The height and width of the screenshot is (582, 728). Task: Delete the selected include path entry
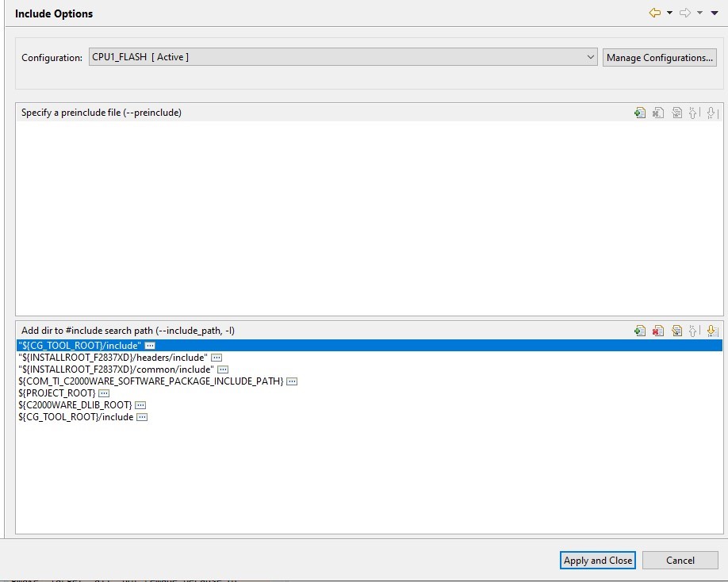(x=657, y=331)
